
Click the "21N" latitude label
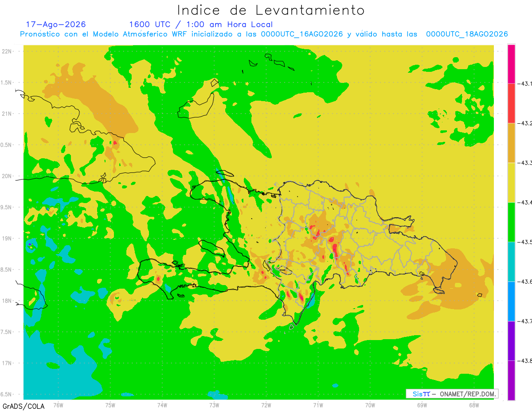8,114
